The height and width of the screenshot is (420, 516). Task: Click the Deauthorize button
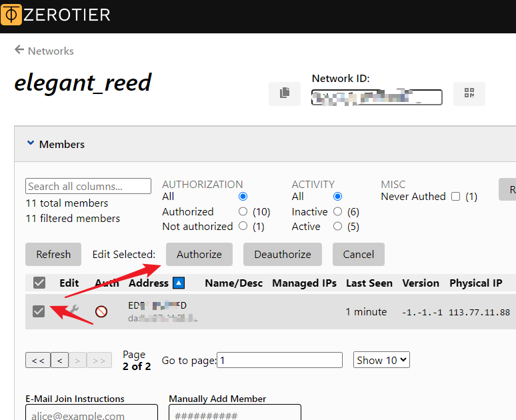tap(282, 254)
